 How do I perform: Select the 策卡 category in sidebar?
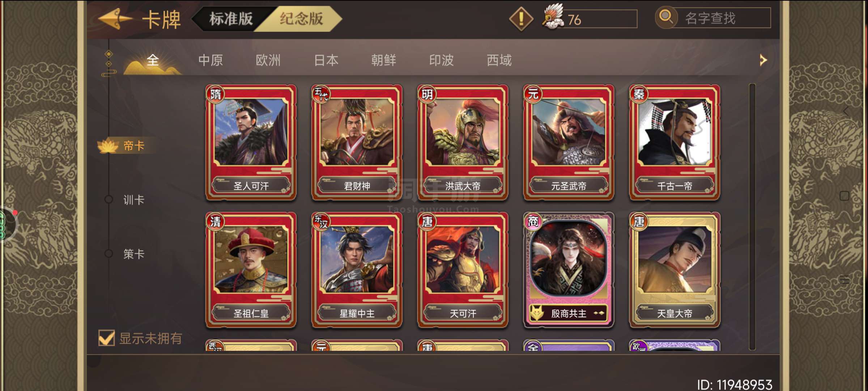(x=134, y=254)
